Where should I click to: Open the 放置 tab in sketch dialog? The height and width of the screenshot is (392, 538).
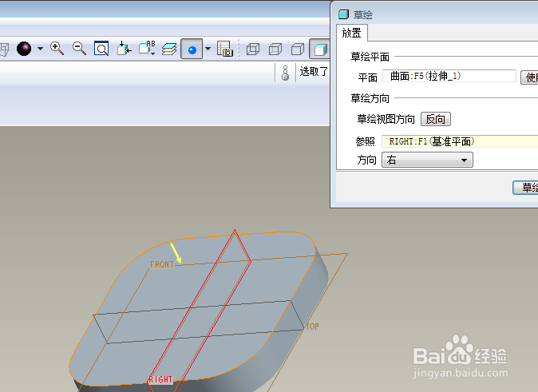(x=352, y=33)
